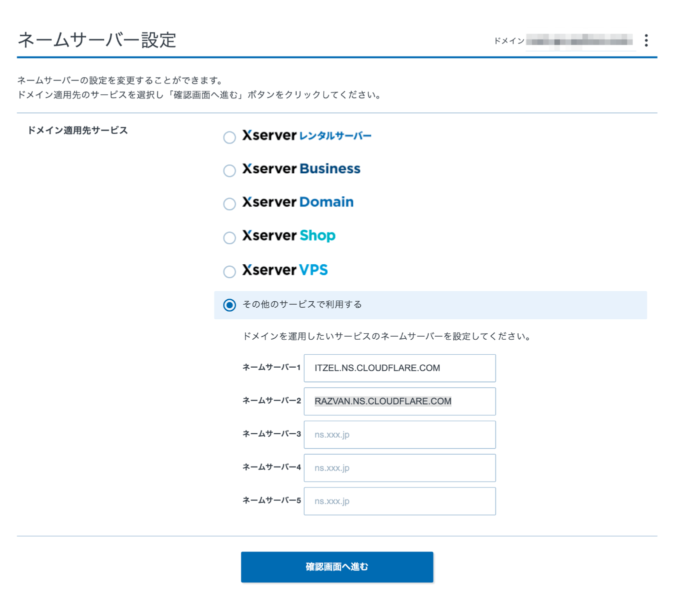The height and width of the screenshot is (602, 700).
Task: Click the ネームサーバー2 field with RAZVAN.NS.CLOUDFLARE.COM
Action: (399, 401)
